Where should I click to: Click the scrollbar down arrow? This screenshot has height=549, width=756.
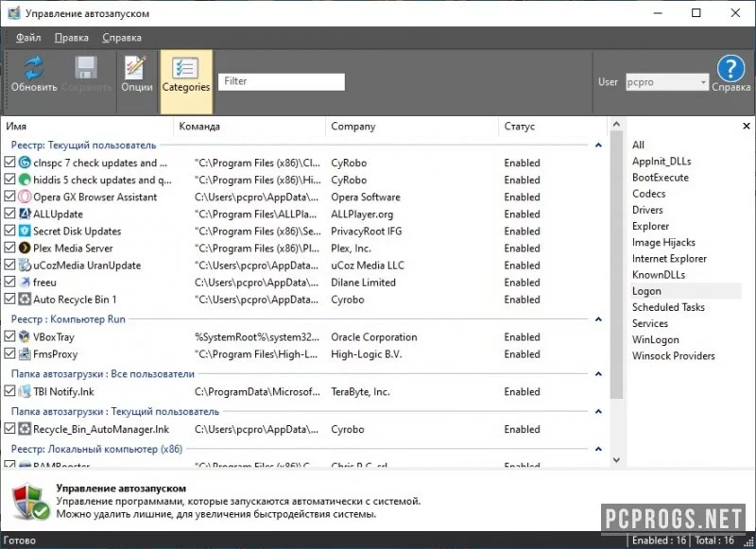tap(616, 460)
